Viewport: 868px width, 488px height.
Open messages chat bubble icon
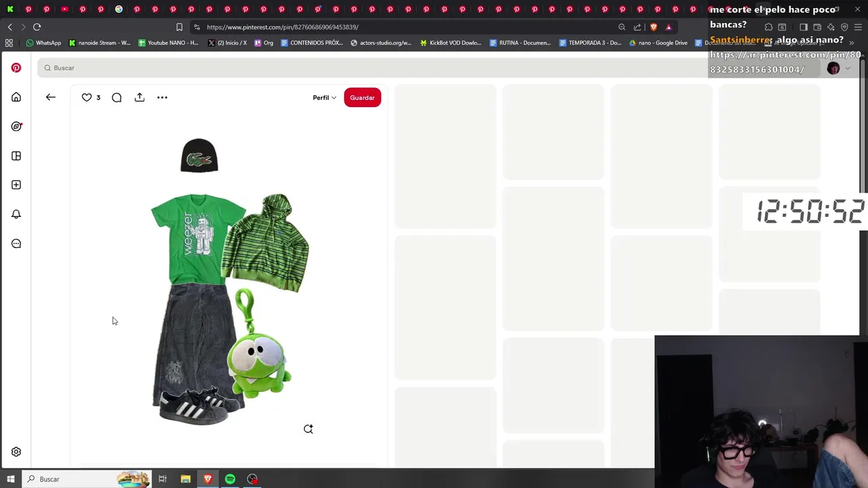(x=16, y=243)
